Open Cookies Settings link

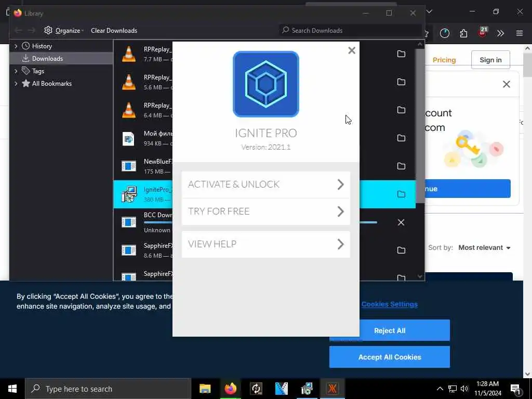click(390, 304)
